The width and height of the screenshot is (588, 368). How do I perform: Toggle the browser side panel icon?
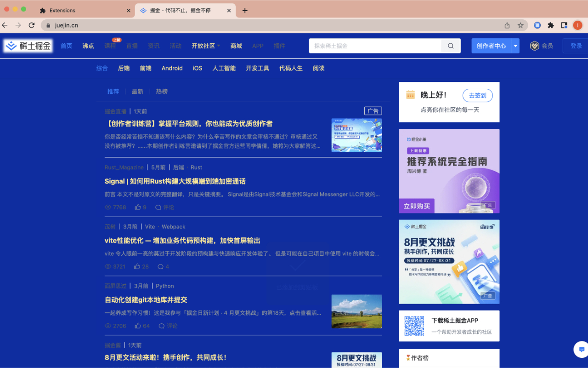pyautogui.click(x=564, y=25)
